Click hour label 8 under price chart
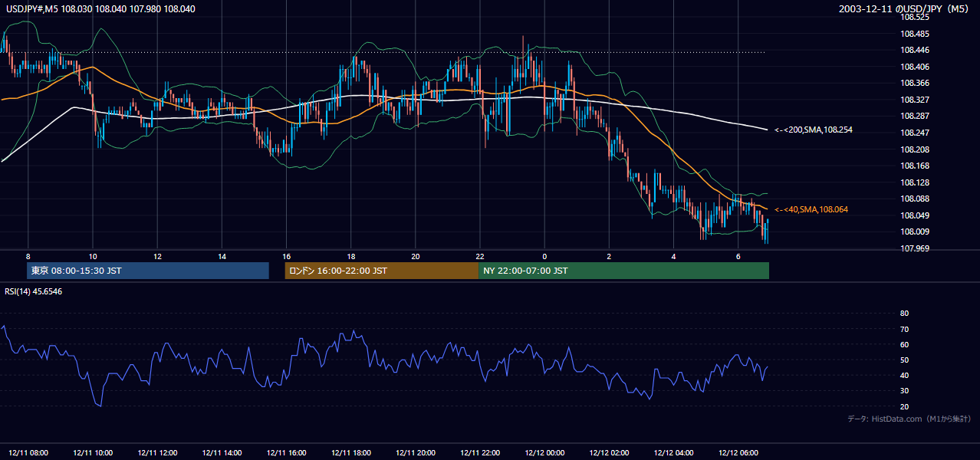Image resolution: width=980 pixels, height=460 pixels. (x=28, y=256)
